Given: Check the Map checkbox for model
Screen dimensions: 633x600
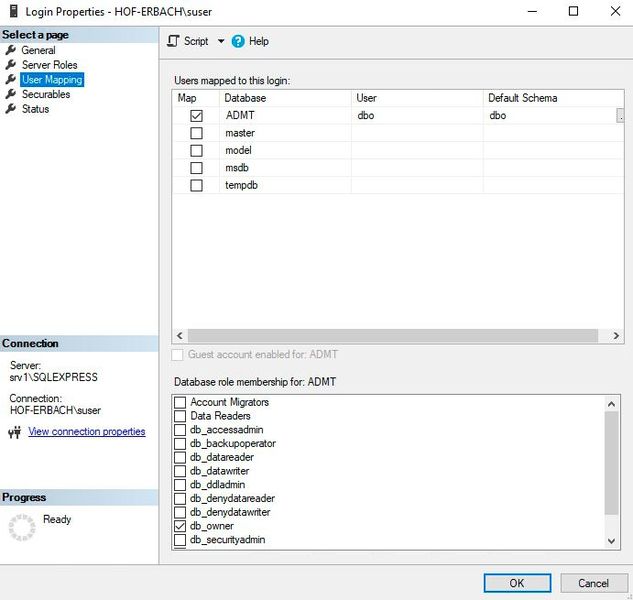Looking at the screenshot, I should coord(196,151).
